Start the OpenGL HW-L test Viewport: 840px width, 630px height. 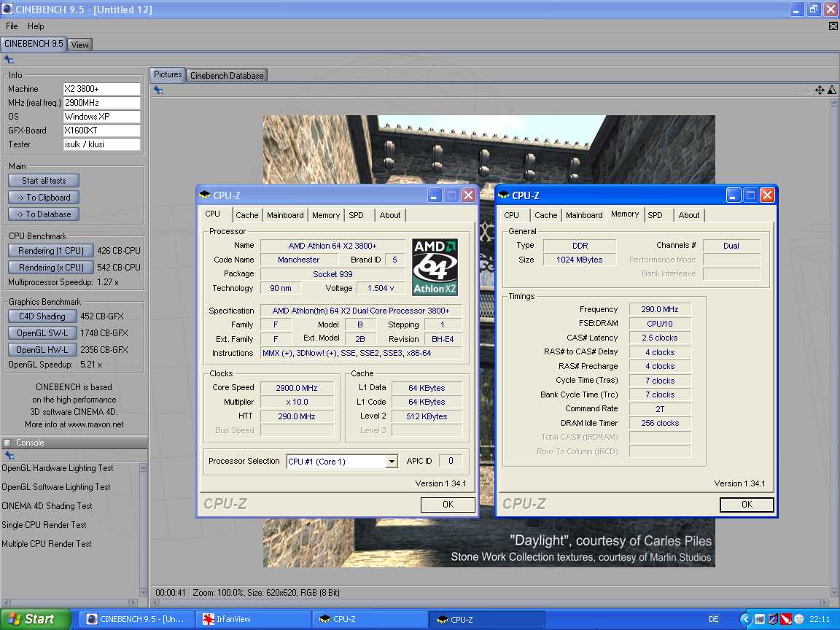pyautogui.click(x=42, y=349)
